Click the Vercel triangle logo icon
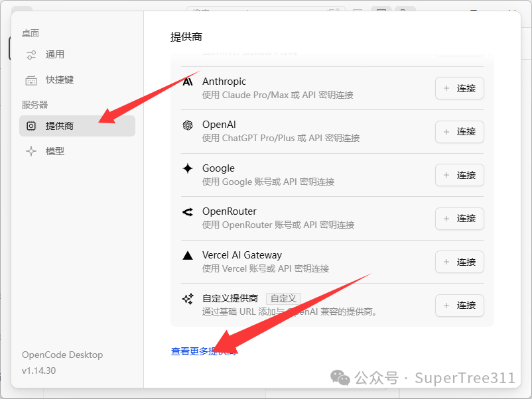 click(188, 255)
